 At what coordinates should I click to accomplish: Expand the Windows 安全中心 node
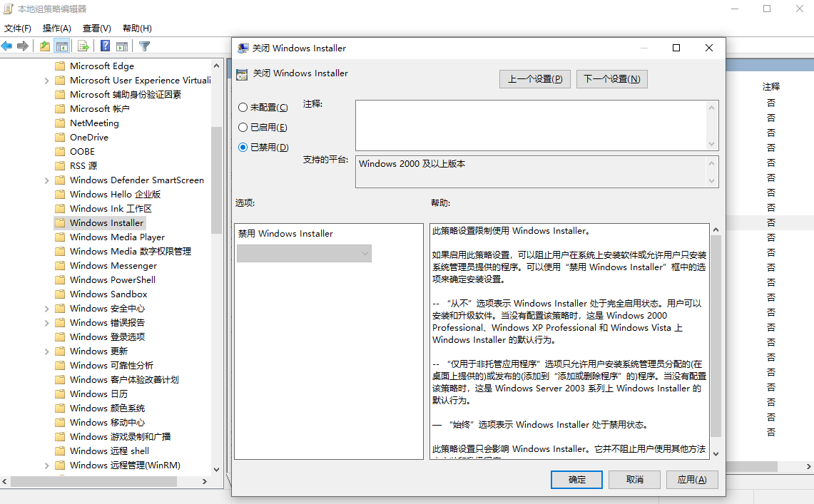46,309
